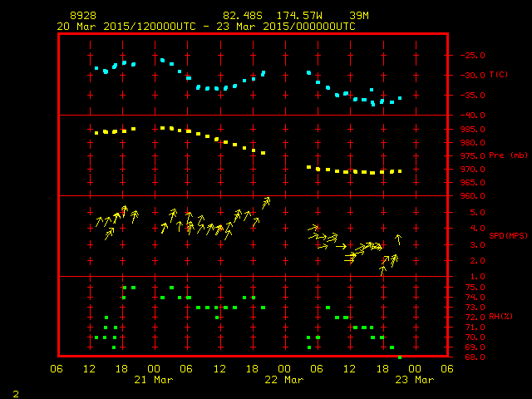Click the 68.0 humidity tick label
532x399 pixels.
[x=475, y=357]
